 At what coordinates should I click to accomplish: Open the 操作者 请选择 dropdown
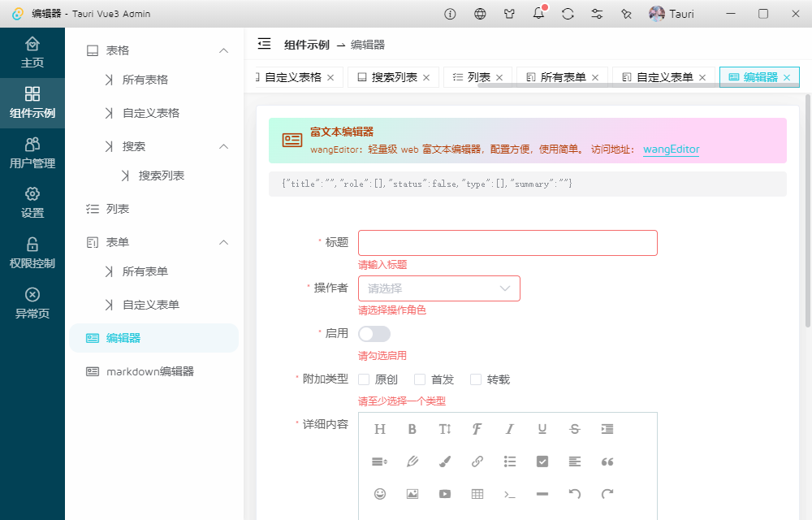pos(439,288)
